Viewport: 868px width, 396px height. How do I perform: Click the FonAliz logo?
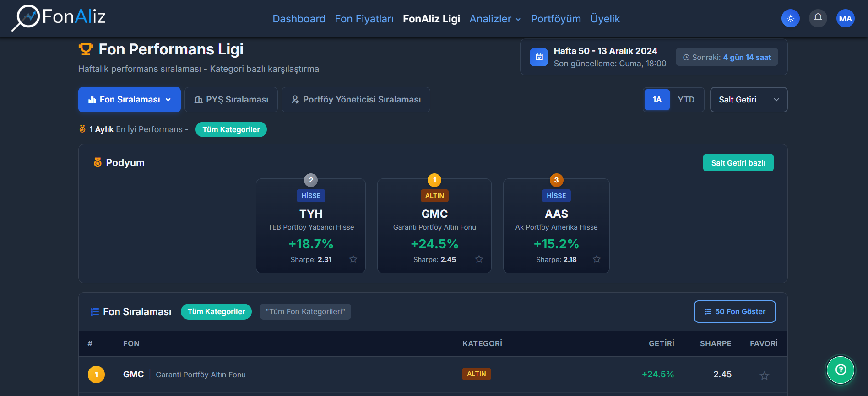(x=59, y=18)
